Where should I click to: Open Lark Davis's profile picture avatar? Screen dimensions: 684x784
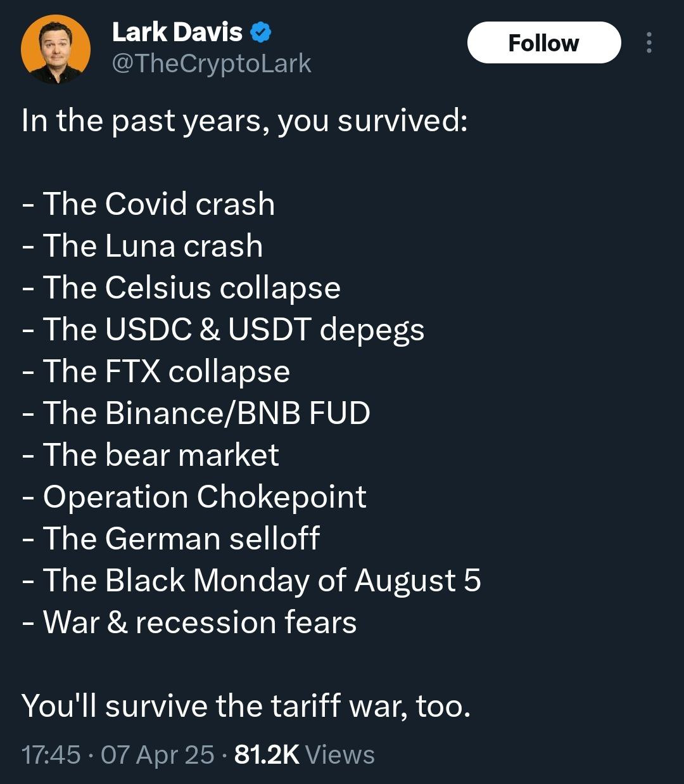tap(55, 49)
